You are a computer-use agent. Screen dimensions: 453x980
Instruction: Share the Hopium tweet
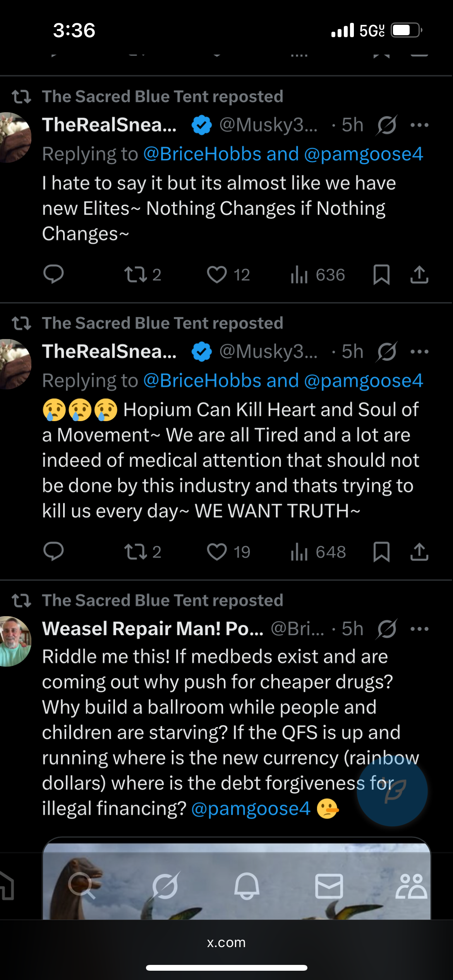point(419,552)
